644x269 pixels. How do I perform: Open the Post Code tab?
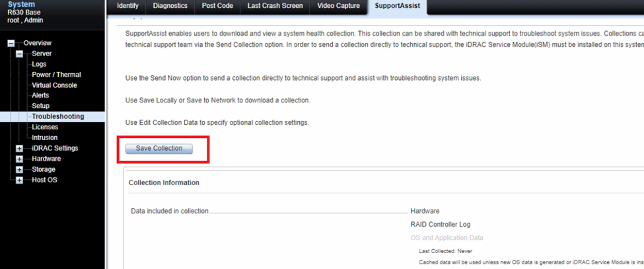pyautogui.click(x=217, y=6)
